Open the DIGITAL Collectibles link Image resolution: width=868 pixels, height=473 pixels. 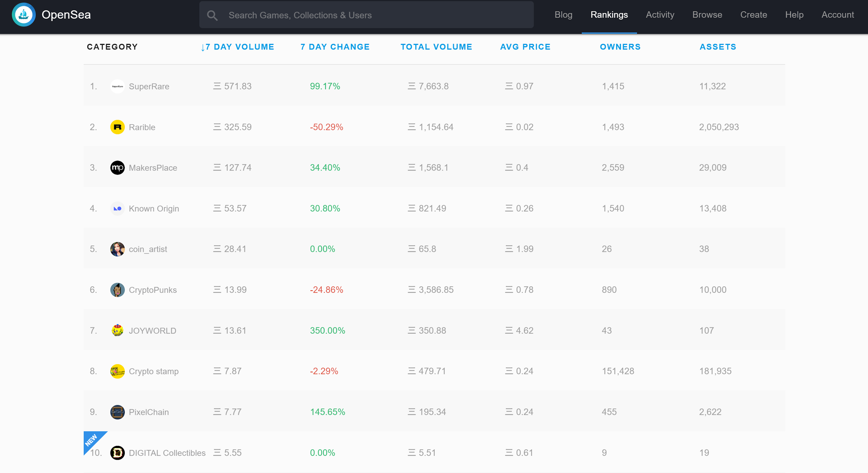pyautogui.click(x=167, y=453)
